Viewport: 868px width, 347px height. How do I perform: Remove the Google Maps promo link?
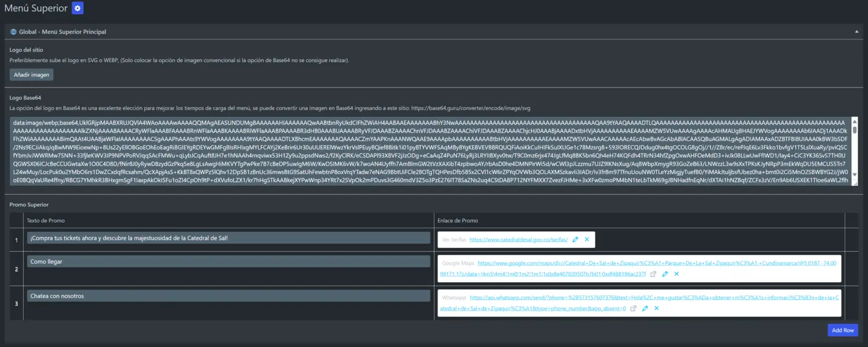(x=676, y=274)
